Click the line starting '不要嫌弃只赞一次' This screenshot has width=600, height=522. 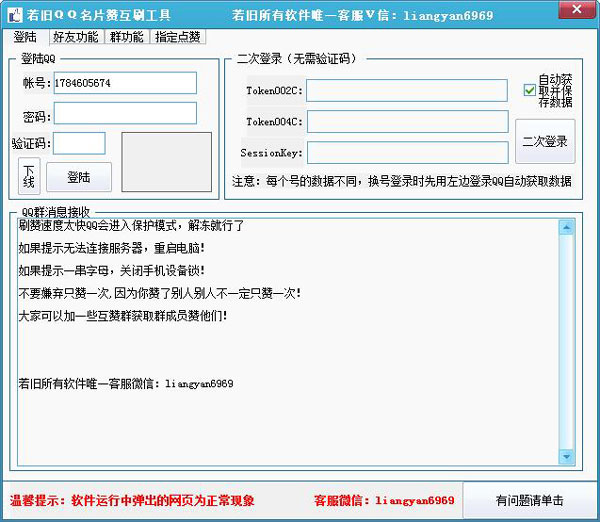pyautogui.click(x=160, y=293)
